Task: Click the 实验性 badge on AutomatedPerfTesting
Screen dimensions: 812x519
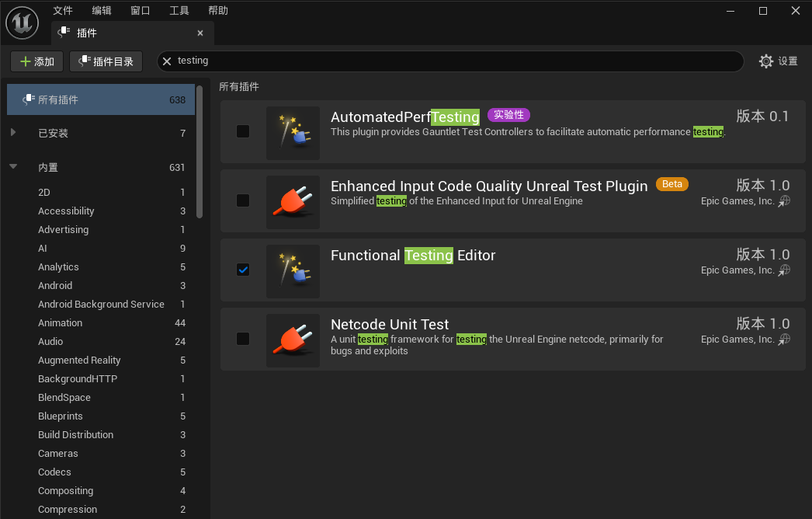Action: point(508,114)
